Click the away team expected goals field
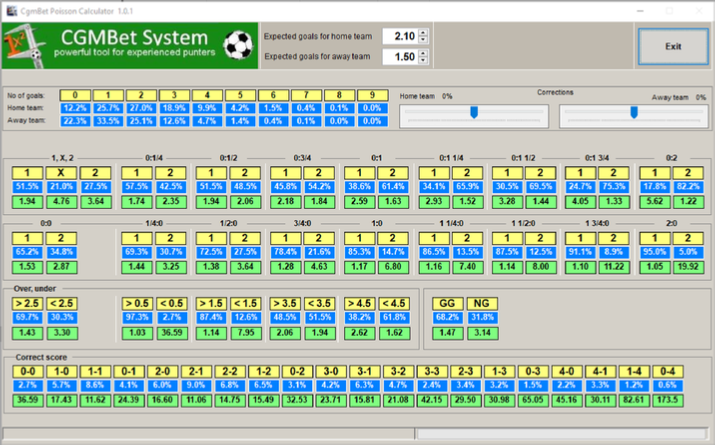Screen dimensions: 715x445 (x=398, y=57)
